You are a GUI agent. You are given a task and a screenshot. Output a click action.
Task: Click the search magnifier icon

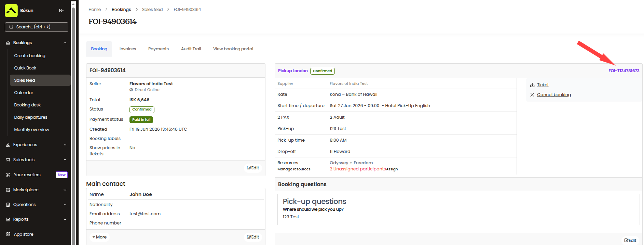[x=11, y=27]
